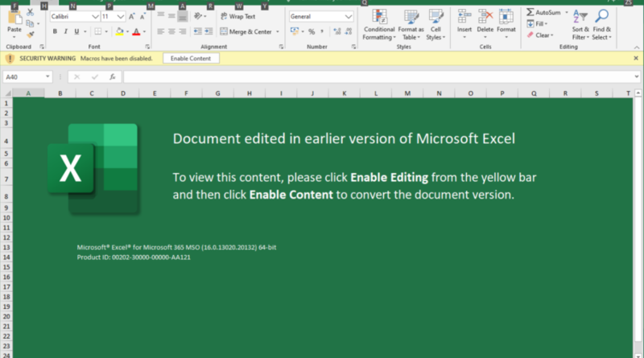Click Merge & Center button
Screen dimensions: 644x358
pos(246,31)
